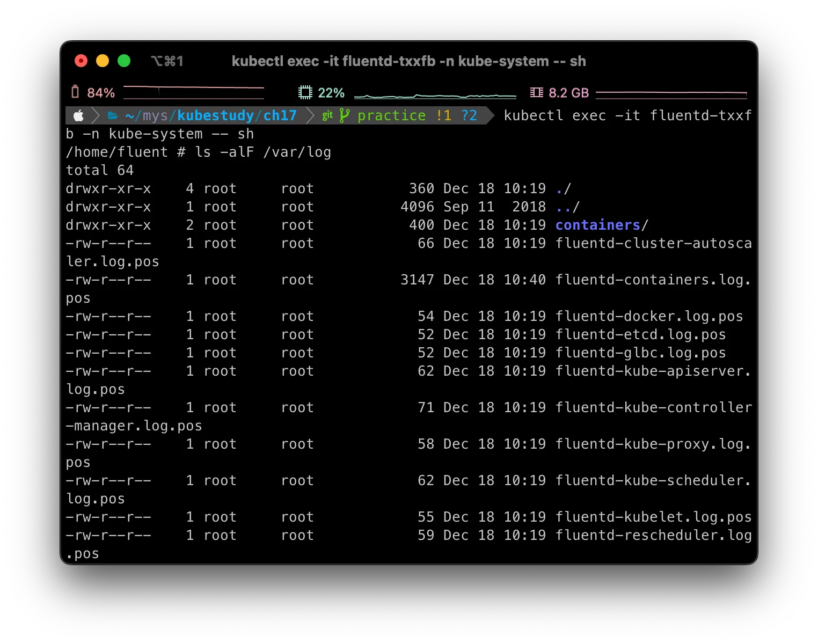The image size is (818, 644).
Task: Click the '!1' modified-files indicator
Action: point(444,115)
